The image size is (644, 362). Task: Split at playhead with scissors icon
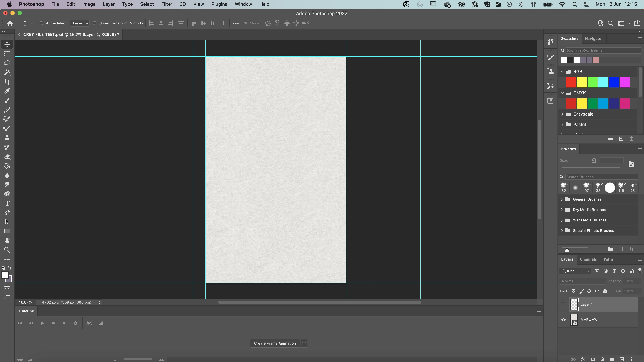coord(89,323)
